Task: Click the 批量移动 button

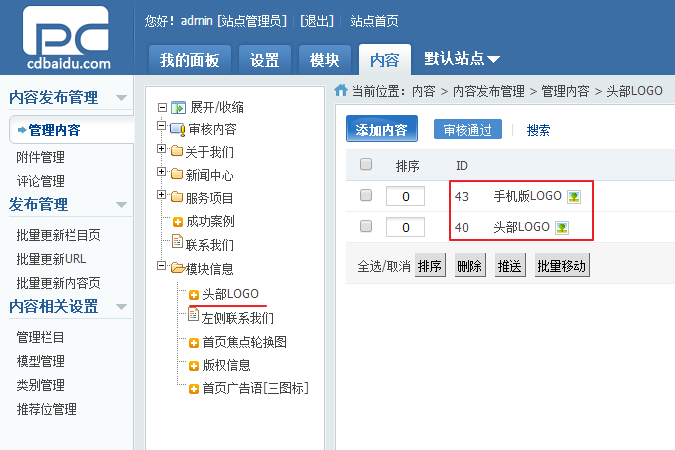Action: [x=562, y=265]
